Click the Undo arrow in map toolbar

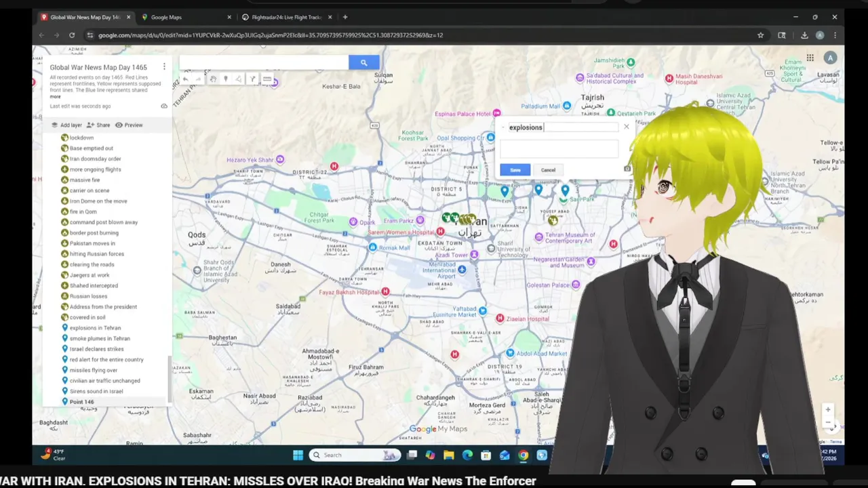185,79
